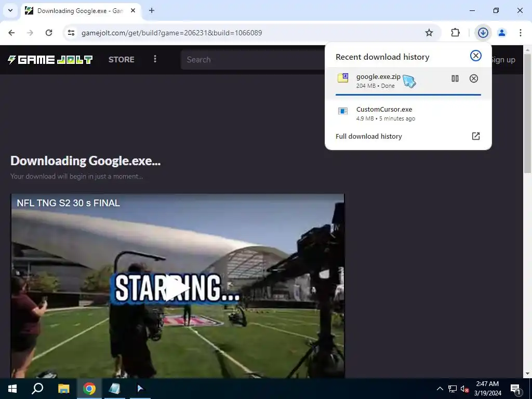Play the NFL TNG video
Image resolution: width=532 pixels, height=399 pixels.
[177, 289]
